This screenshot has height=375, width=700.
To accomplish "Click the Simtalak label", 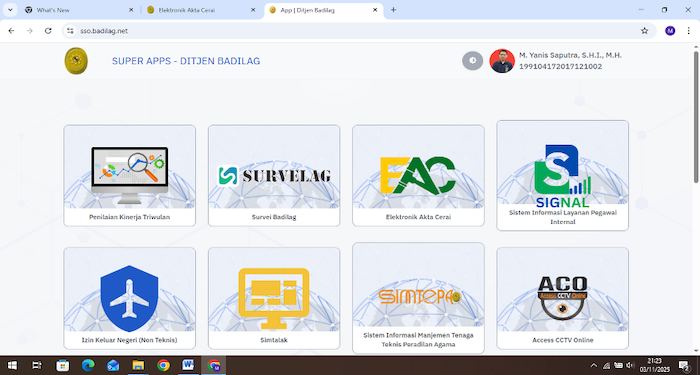I will point(274,340).
